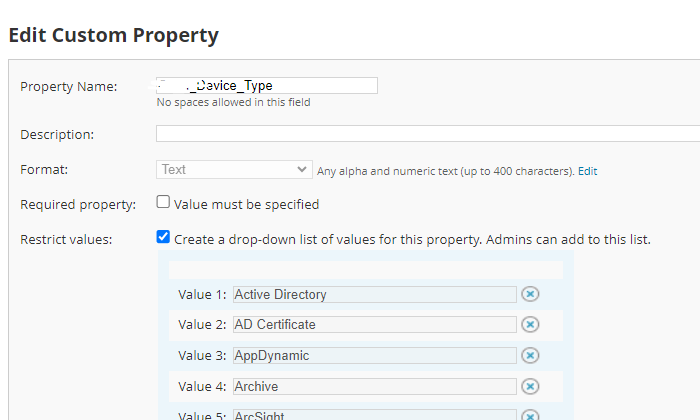Image resolution: width=700 pixels, height=420 pixels.
Task: Remove the ArcSight value row
Action: [530, 416]
